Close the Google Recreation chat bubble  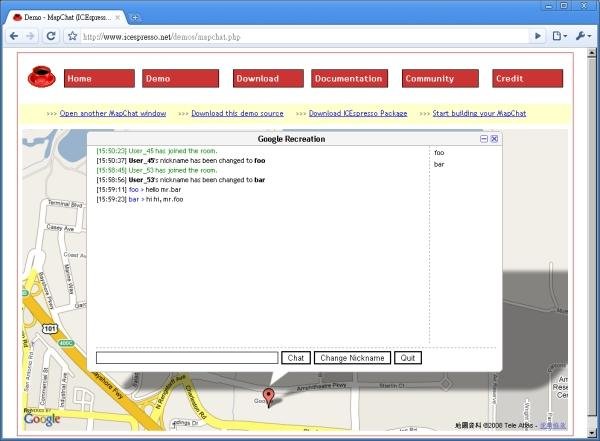point(494,139)
